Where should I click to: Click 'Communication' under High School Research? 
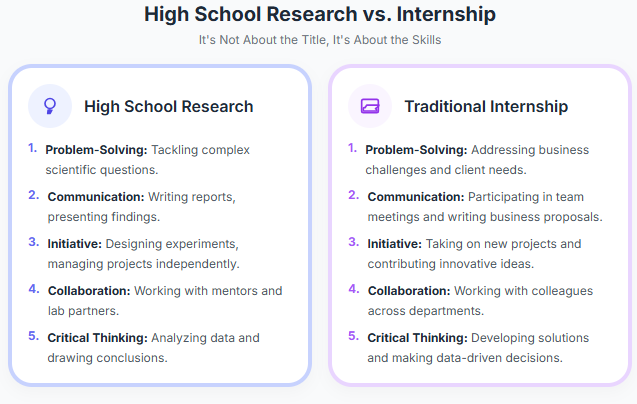coord(96,197)
